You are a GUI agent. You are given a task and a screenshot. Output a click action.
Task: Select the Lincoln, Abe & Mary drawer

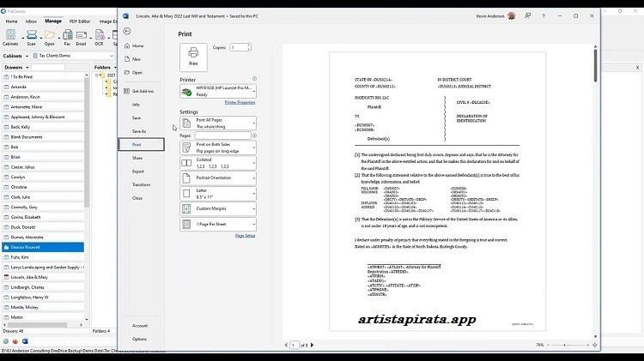(x=43, y=277)
